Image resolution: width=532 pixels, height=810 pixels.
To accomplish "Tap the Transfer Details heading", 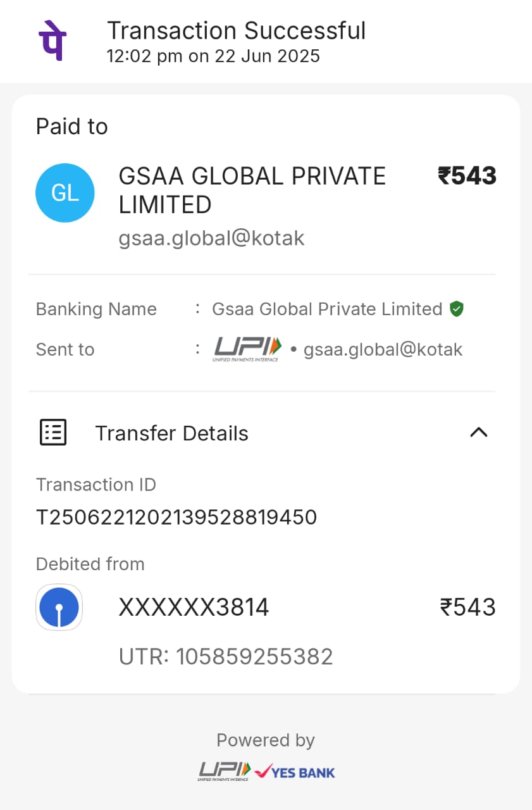I will pos(171,433).
